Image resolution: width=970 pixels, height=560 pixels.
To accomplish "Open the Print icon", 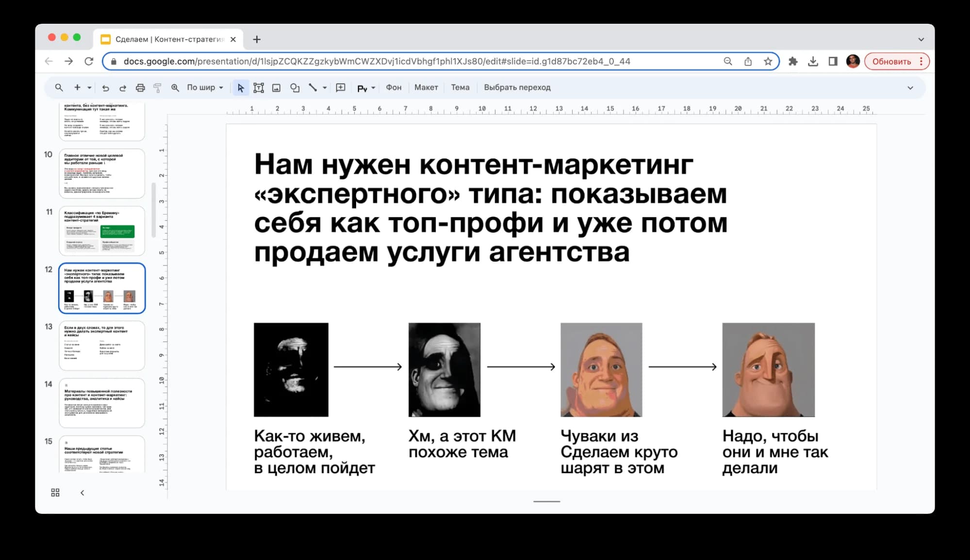I will coord(140,88).
